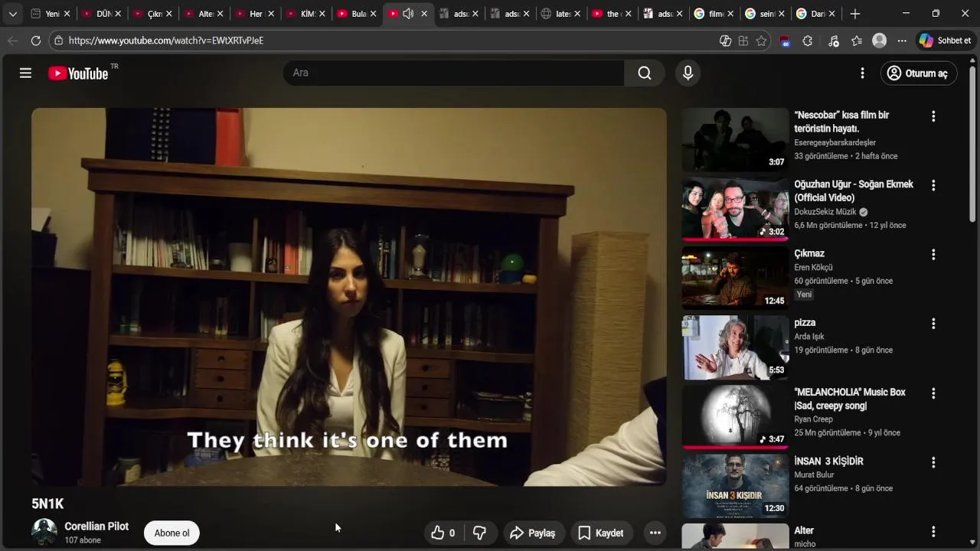Subscribe with the Abone ol button
The height and width of the screenshot is (551, 980).
pos(171,533)
